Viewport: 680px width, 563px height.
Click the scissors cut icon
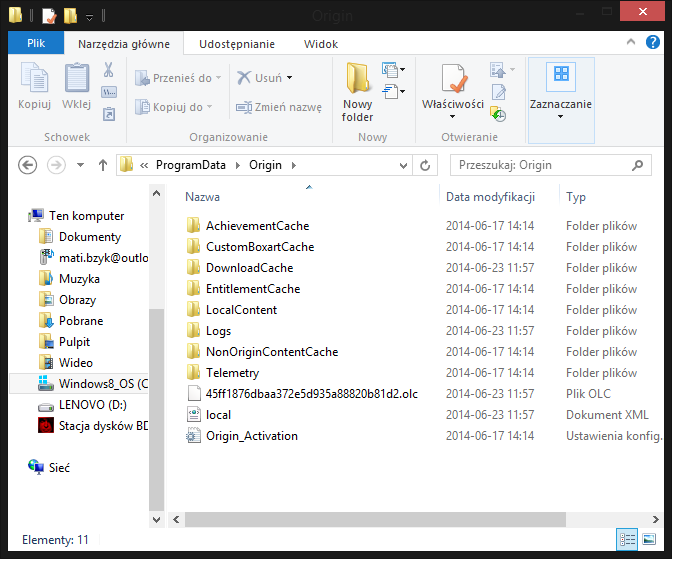click(x=108, y=69)
